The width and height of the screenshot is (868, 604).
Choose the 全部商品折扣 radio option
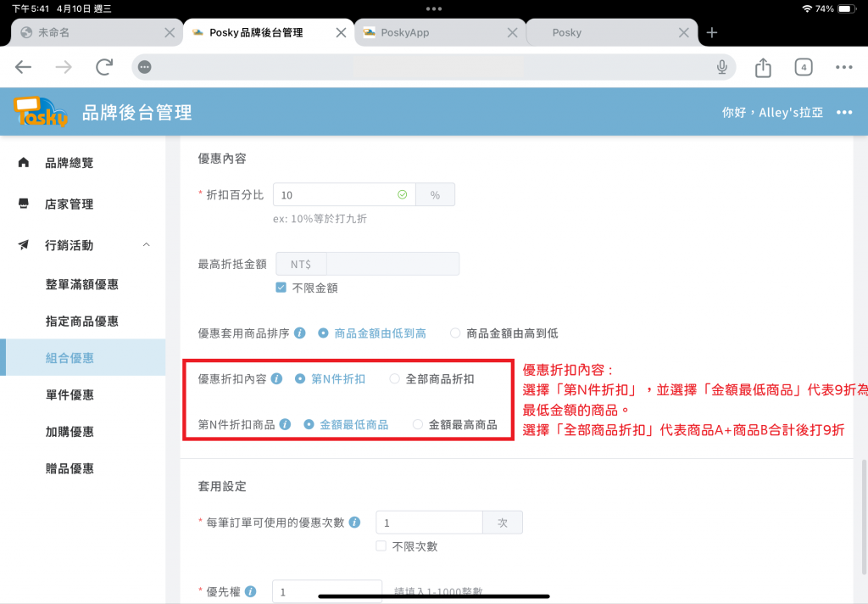[x=394, y=379]
